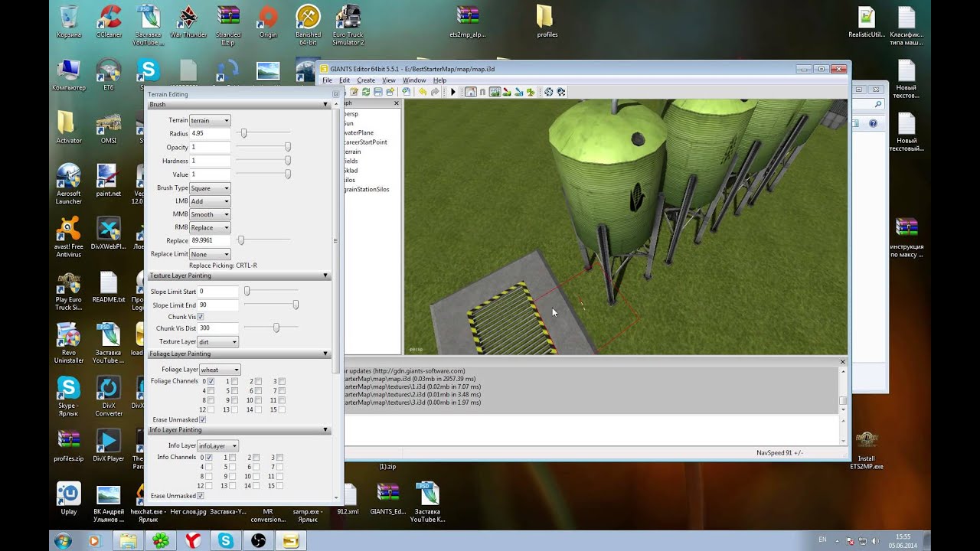Click the Slope Limit End input field

click(218, 305)
